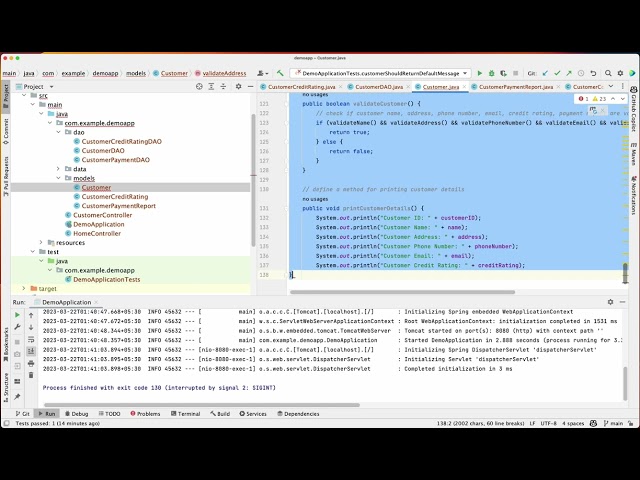The width and height of the screenshot is (640, 480).
Task: Collapse the test folder
Action: [33, 252]
